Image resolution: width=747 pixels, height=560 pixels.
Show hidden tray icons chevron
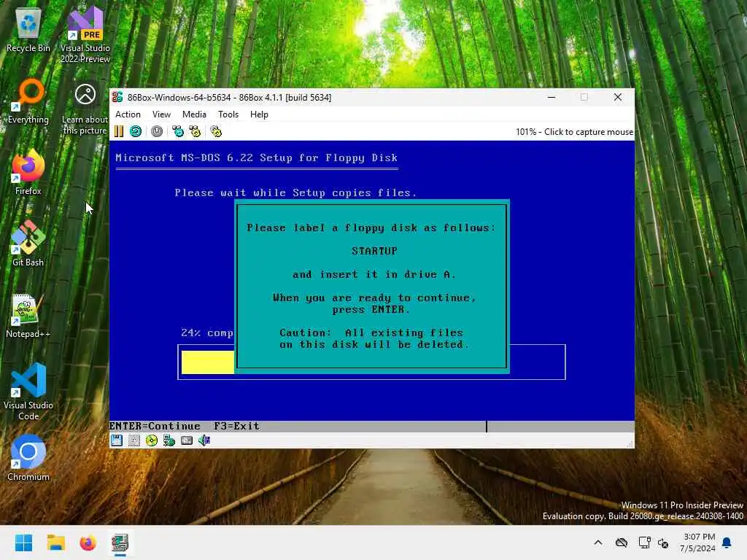coord(598,542)
